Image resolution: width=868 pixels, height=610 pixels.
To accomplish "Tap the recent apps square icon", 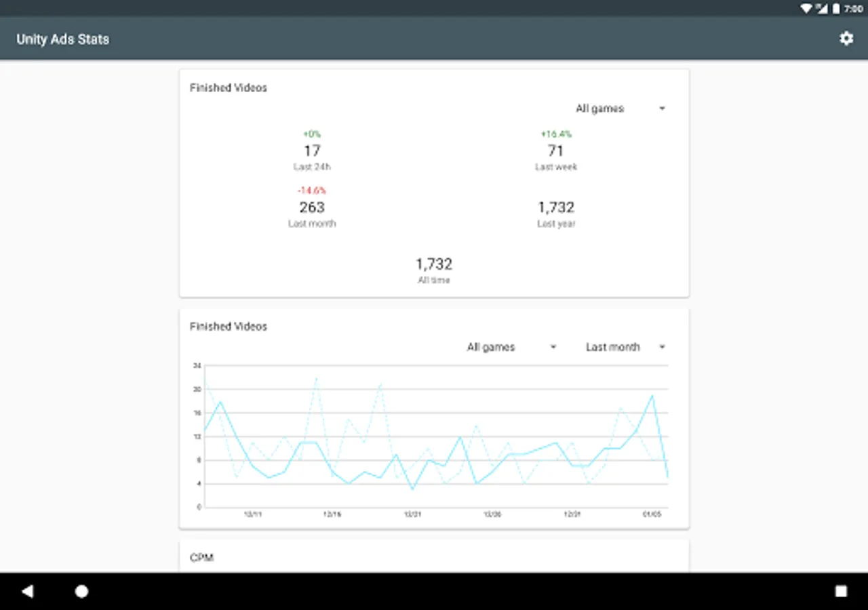I will click(x=841, y=591).
